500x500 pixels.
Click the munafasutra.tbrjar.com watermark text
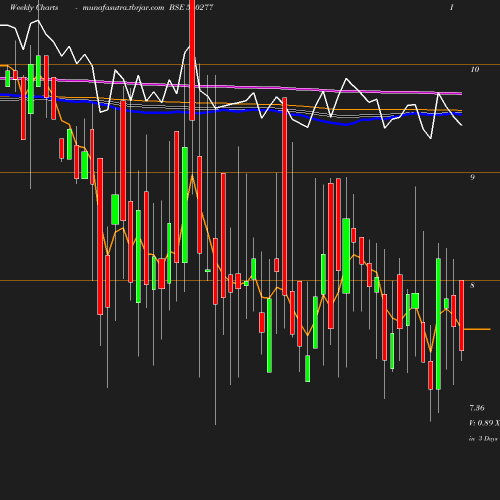coord(123,7)
